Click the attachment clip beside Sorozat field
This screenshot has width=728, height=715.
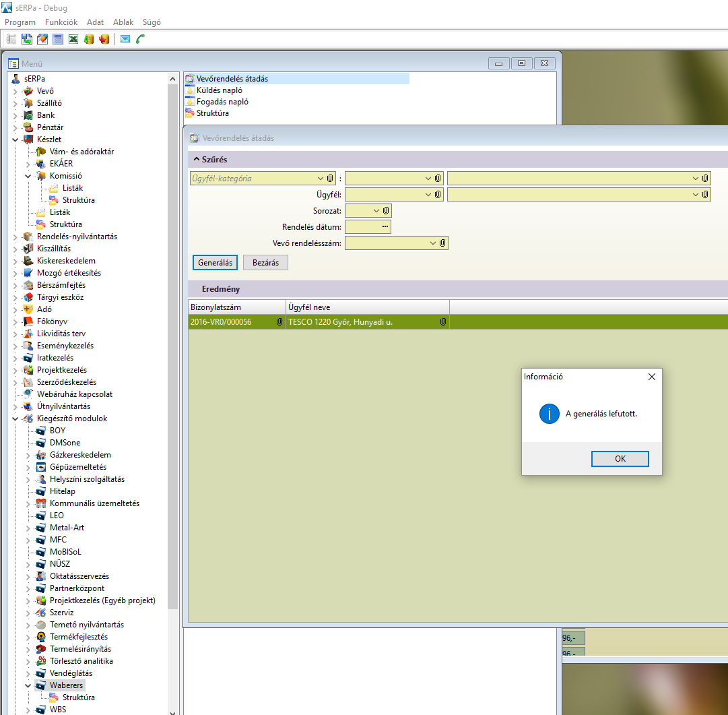point(386,211)
